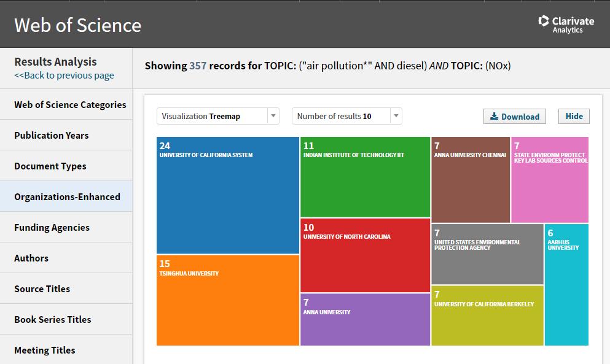Click the Clarivate Analytics logo
This screenshot has width=610, height=364.
[x=566, y=25]
